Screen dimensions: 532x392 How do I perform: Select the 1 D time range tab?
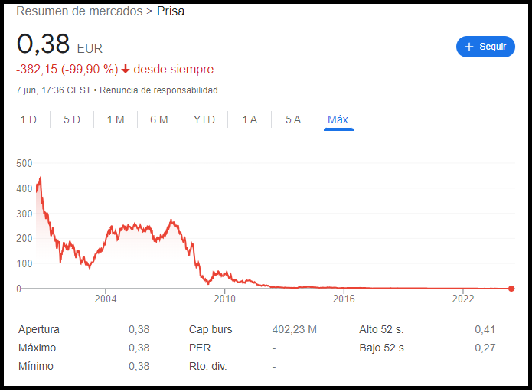pyautogui.click(x=28, y=119)
